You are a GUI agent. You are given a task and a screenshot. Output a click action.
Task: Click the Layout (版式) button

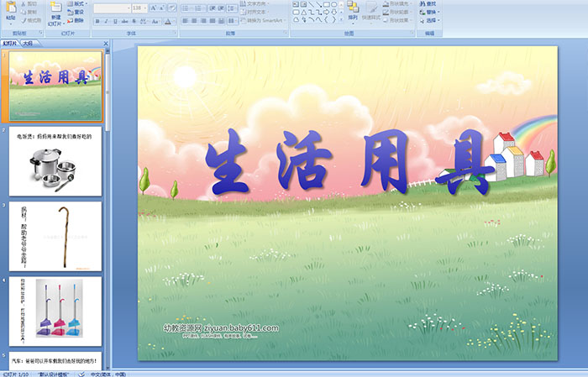[x=74, y=3]
